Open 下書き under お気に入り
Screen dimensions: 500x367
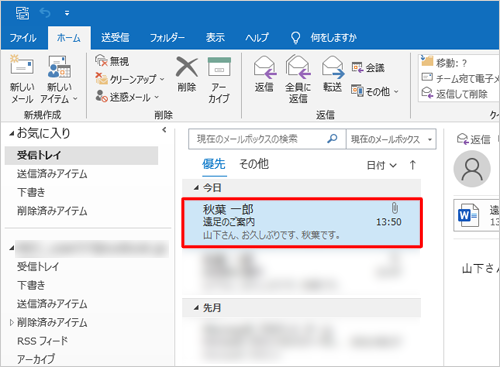[31, 192]
